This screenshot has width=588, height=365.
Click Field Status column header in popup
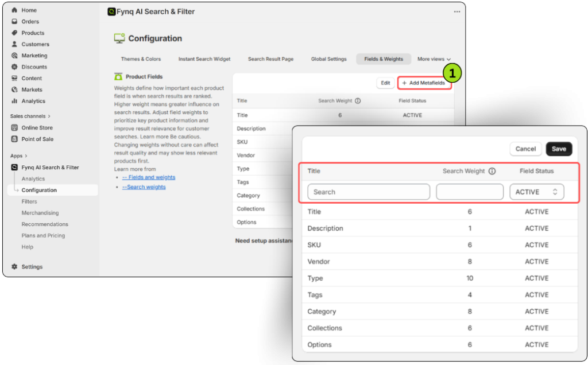[536, 171]
